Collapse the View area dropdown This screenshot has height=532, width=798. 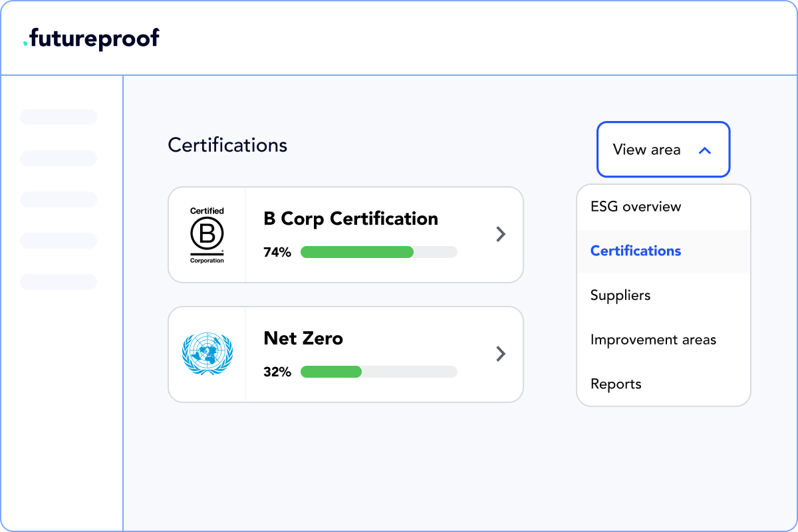tap(662, 150)
